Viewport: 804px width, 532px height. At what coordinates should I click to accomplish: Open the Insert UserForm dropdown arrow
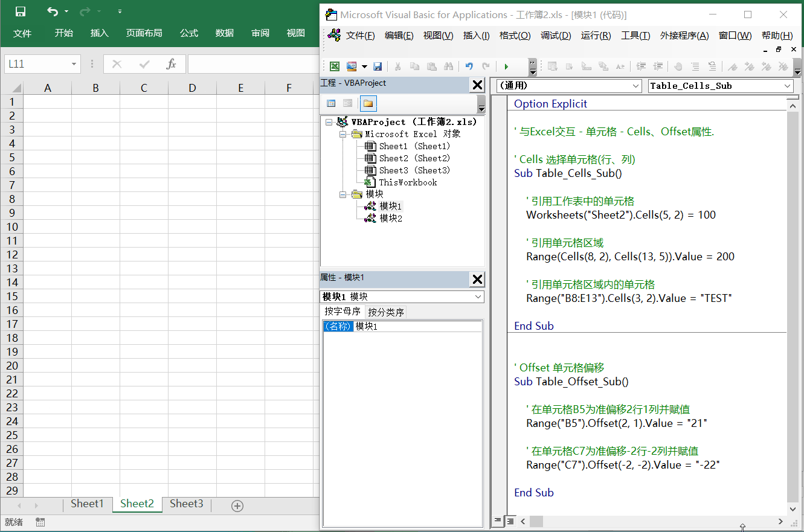coord(364,66)
